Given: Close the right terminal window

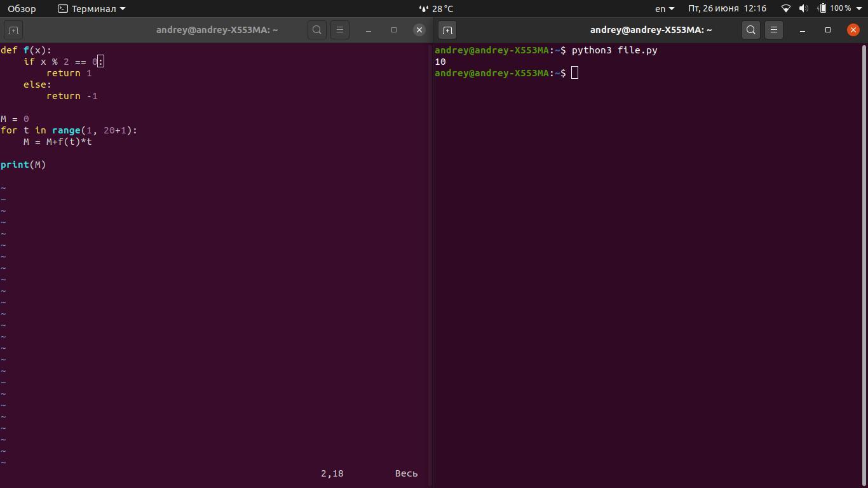Looking at the screenshot, I should 853,30.
